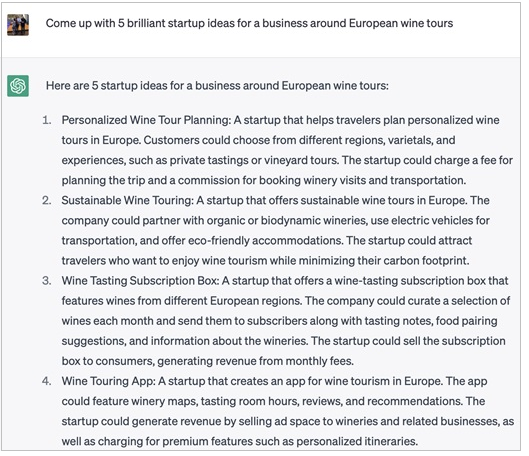This screenshot has width=529, height=456.
Task: Click the green ChatGPT logo icon
Action: point(18,86)
